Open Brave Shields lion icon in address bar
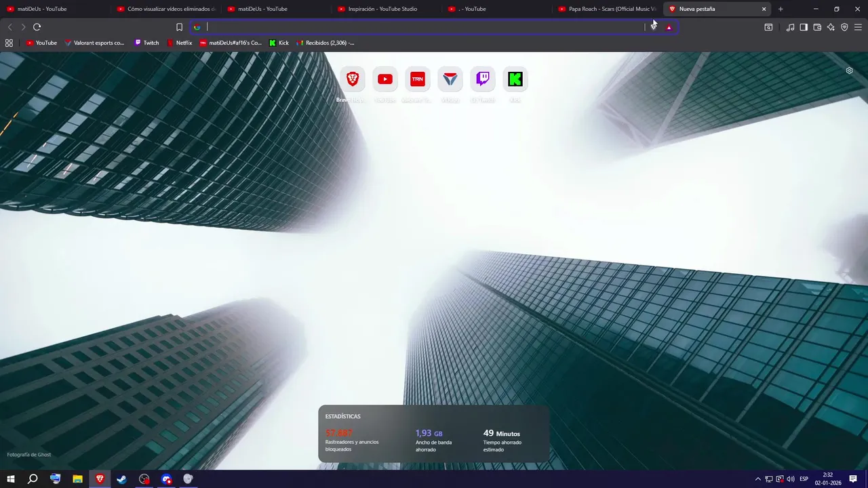868x488 pixels. tap(654, 27)
